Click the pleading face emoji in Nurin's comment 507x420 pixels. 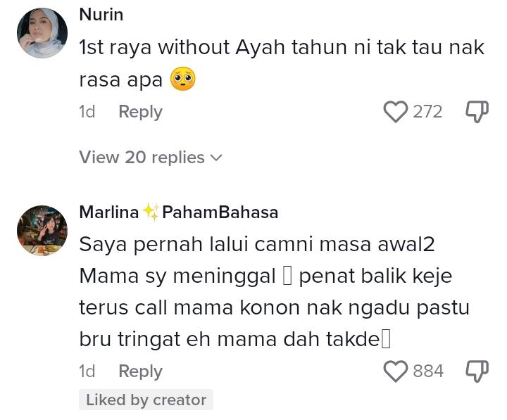coord(183,79)
